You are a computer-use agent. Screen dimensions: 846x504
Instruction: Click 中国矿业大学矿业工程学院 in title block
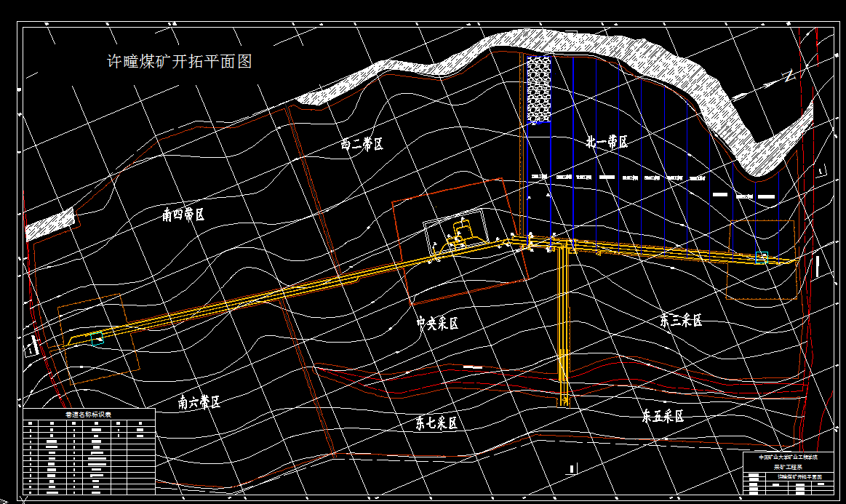[x=788, y=457]
